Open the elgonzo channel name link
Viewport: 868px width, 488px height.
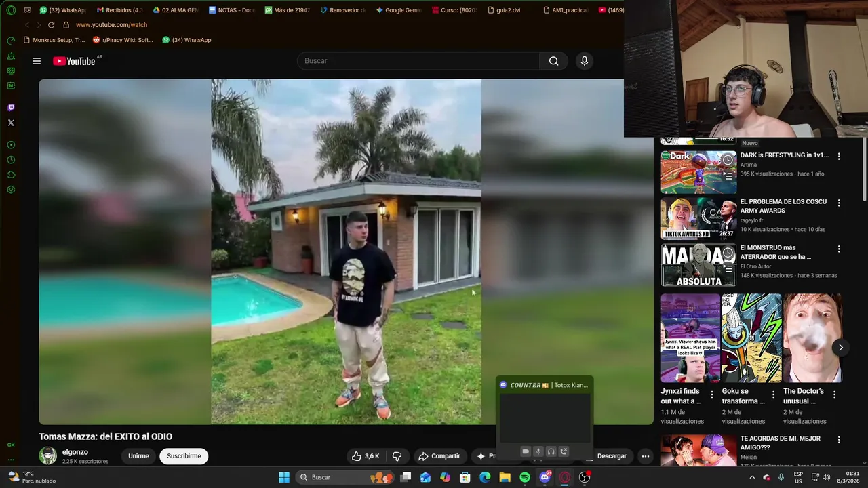click(x=75, y=452)
